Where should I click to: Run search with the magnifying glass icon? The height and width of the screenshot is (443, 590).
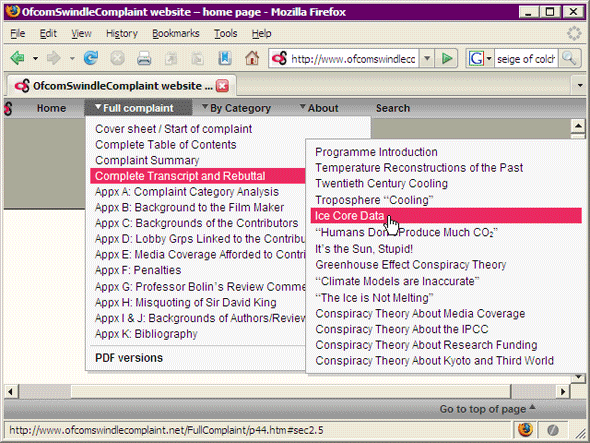[569, 58]
